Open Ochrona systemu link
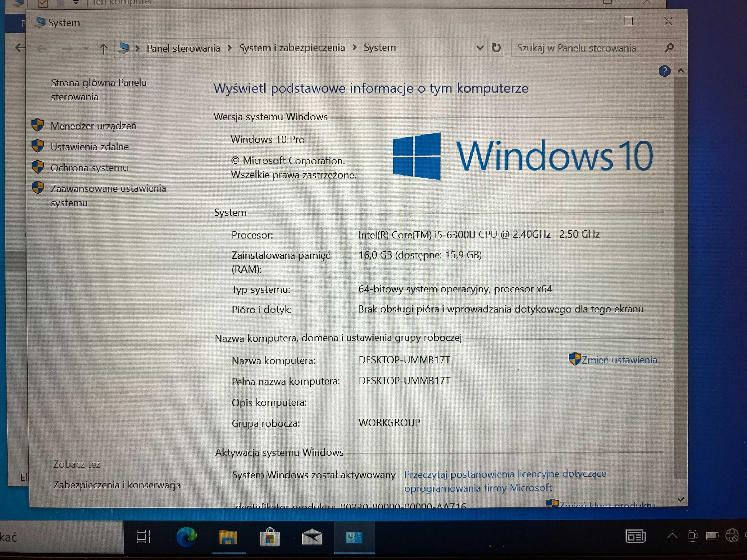747x560 pixels. click(89, 167)
